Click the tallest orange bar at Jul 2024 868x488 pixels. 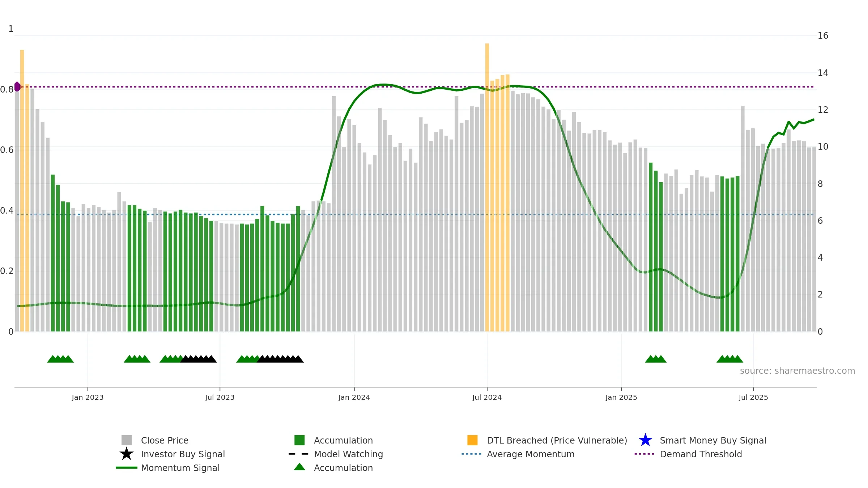(x=487, y=187)
